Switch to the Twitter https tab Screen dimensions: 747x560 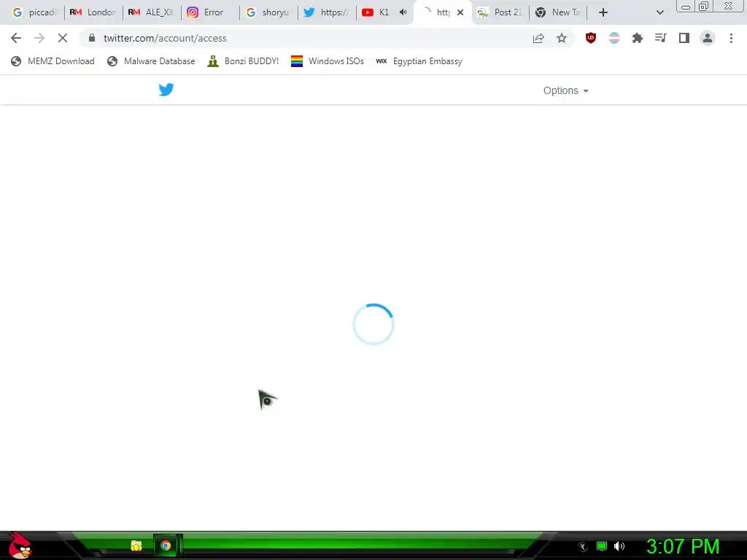click(x=327, y=12)
